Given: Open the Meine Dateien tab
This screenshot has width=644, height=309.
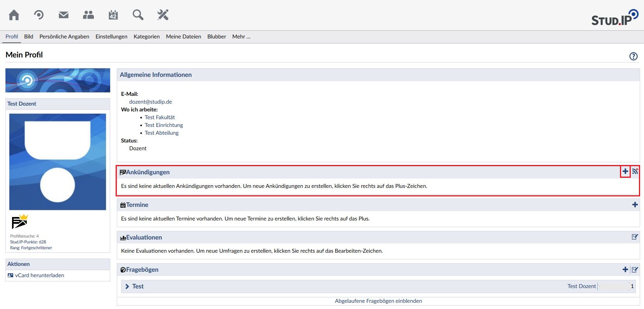Looking at the screenshot, I should (x=184, y=36).
